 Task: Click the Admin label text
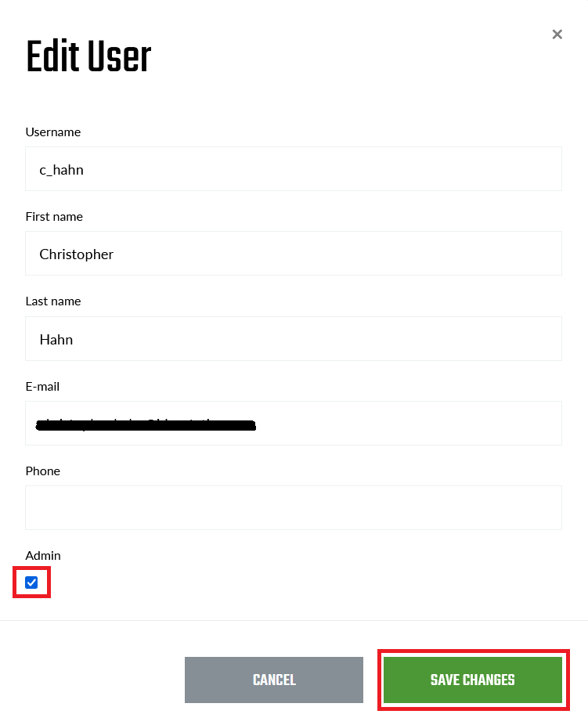(43, 556)
